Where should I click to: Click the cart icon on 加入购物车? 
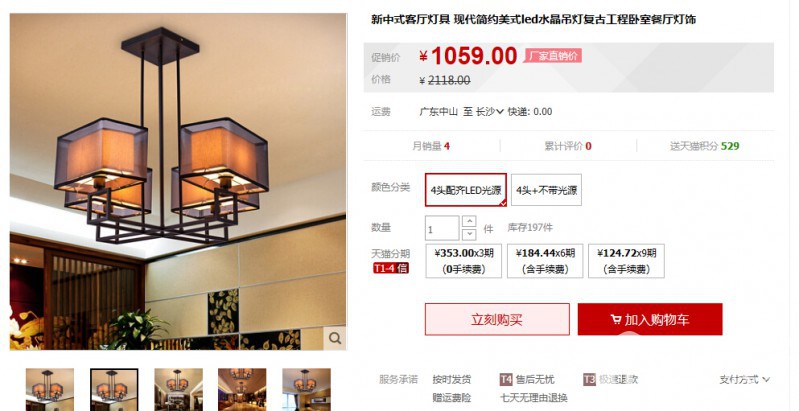point(616,320)
